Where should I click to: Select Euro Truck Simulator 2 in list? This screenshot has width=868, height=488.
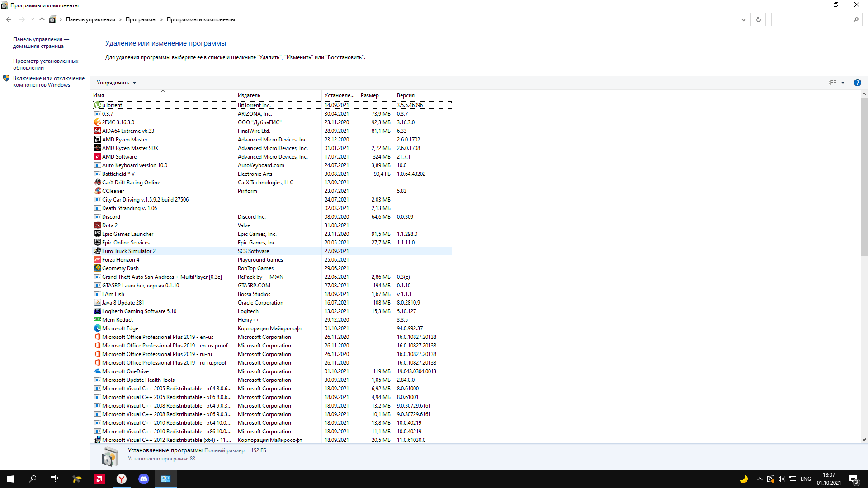129,251
